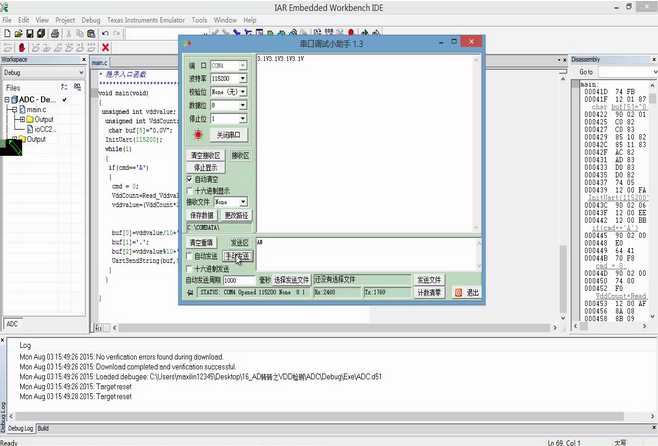Enable the 十六进制发送 checkbox

coord(190,269)
